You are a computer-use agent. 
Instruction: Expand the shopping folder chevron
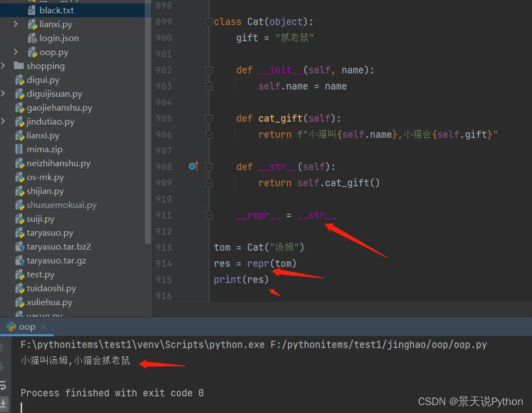pos(4,66)
